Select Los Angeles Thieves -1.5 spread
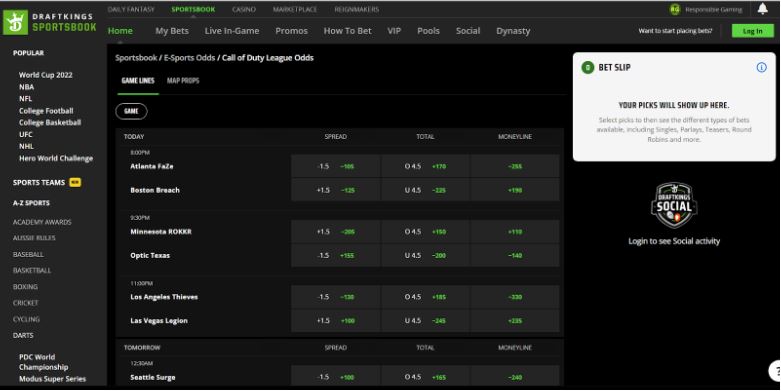781x391 pixels. tap(336, 297)
